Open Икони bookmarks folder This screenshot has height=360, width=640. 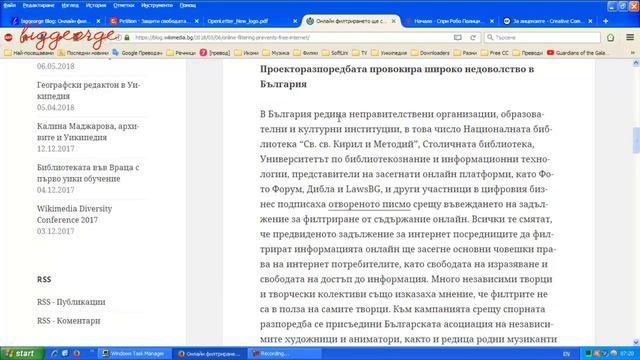pyautogui.click(x=247, y=53)
